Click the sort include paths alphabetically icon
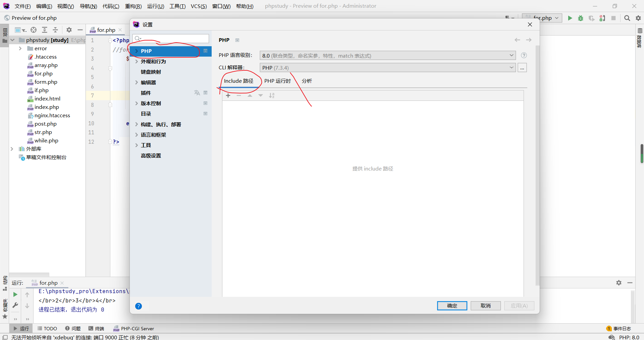The width and height of the screenshot is (644, 340). pos(272,95)
